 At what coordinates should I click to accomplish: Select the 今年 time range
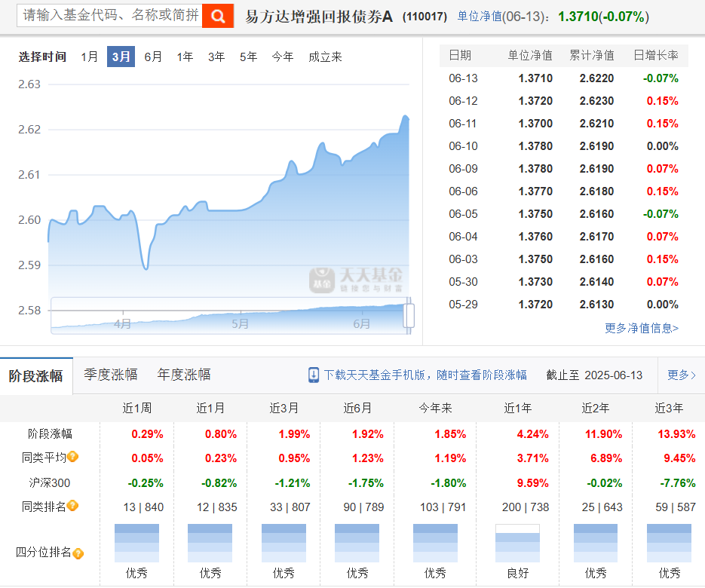(283, 57)
